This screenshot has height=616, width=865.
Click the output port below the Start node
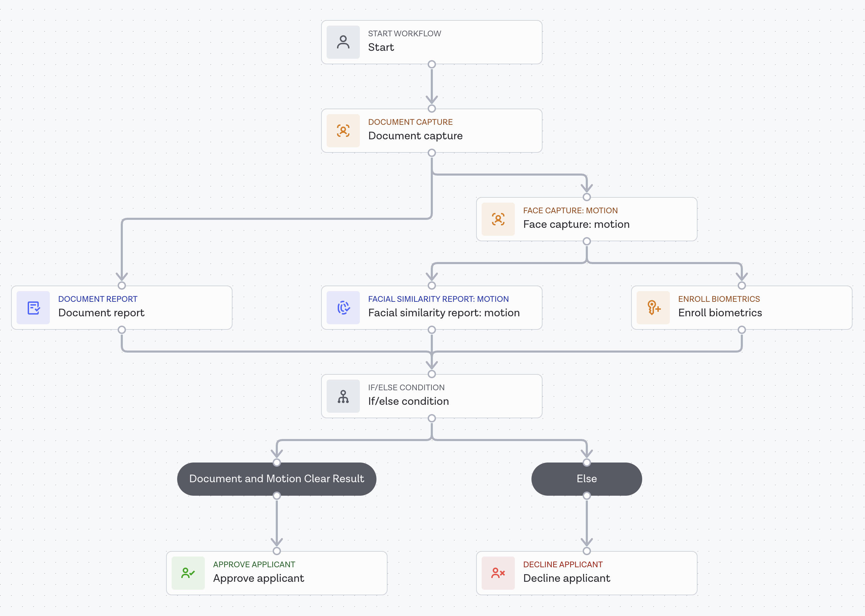(431, 65)
